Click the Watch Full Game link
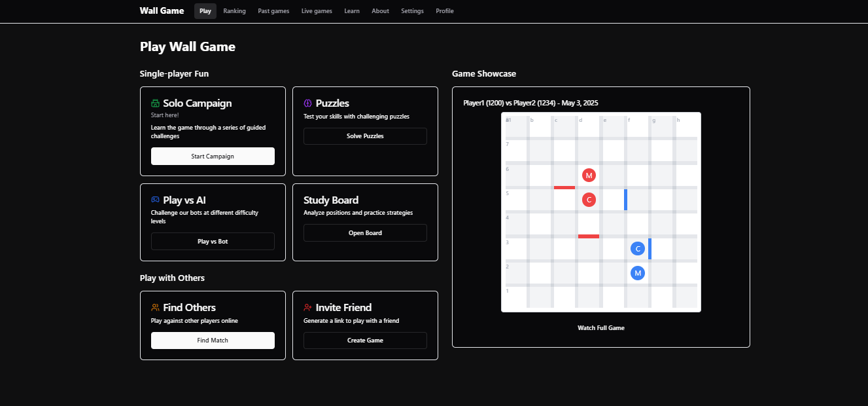This screenshot has height=406, width=868. (x=600, y=327)
